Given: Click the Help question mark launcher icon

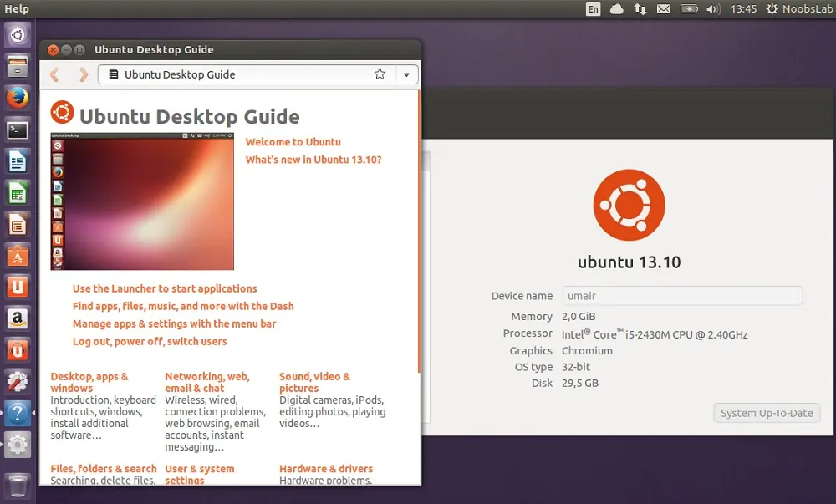Looking at the screenshot, I should [x=17, y=414].
